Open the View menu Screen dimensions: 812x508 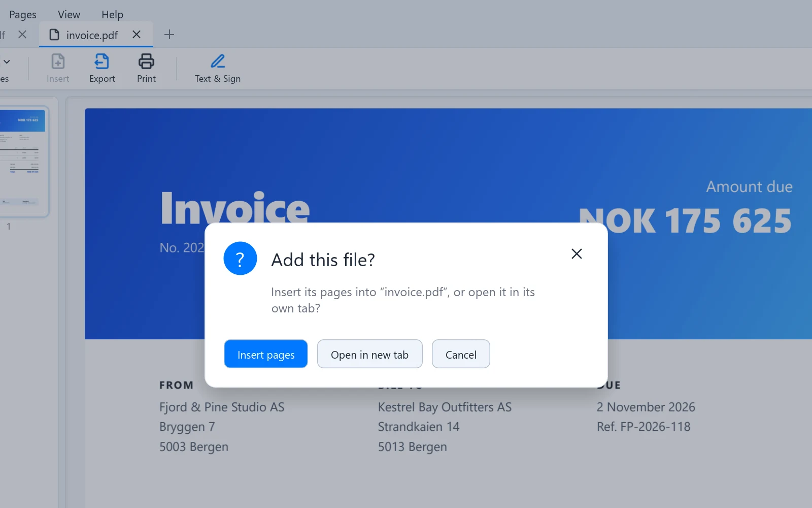(69, 15)
